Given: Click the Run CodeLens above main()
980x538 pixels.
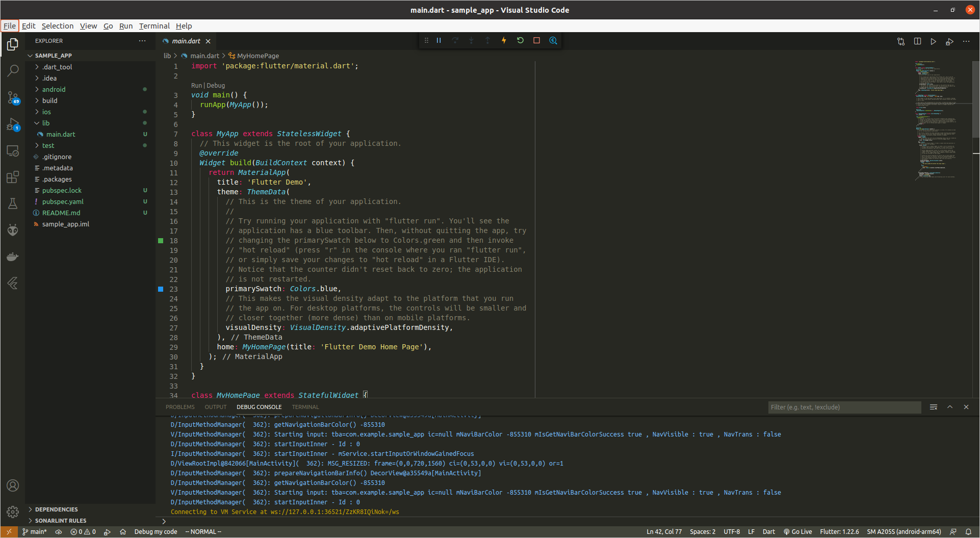Looking at the screenshot, I should (196, 86).
